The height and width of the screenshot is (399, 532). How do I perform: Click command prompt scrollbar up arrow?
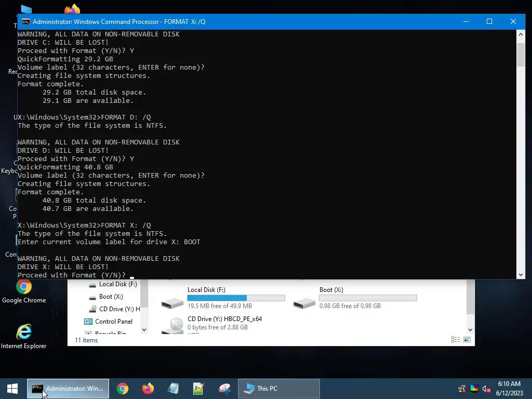pos(521,34)
